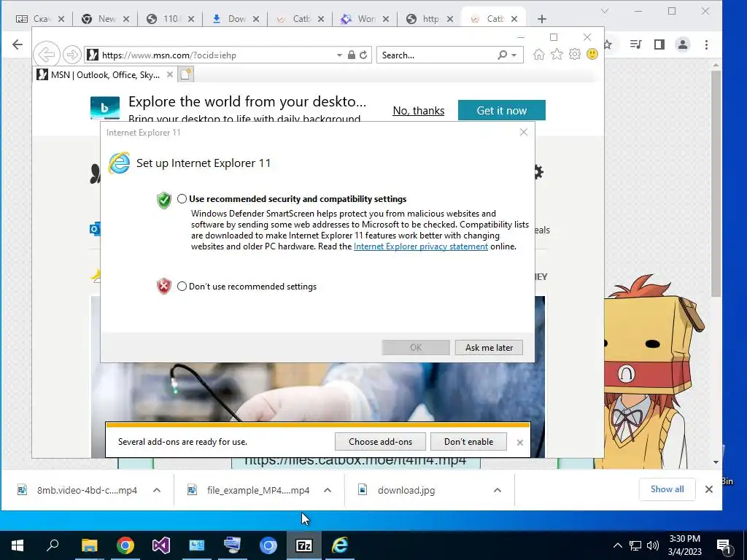
Task: Switch to the Chrome http tab
Action: click(430, 19)
